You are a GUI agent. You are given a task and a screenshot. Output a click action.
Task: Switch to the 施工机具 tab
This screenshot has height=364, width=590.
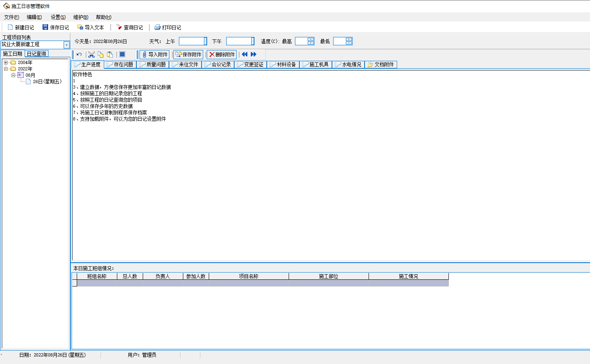pyautogui.click(x=316, y=64)
